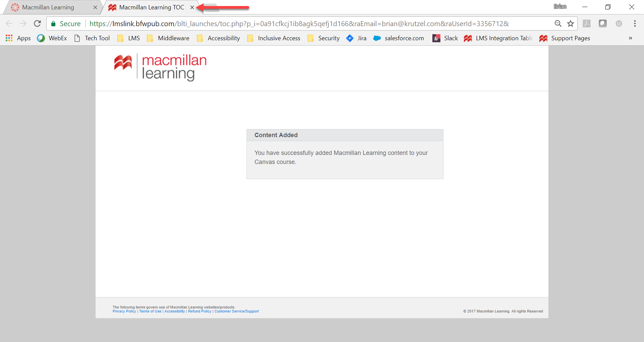The height and width of the screenshot is (342, 644).
Task: Click the Brian profile button
Action: point(560,7)
